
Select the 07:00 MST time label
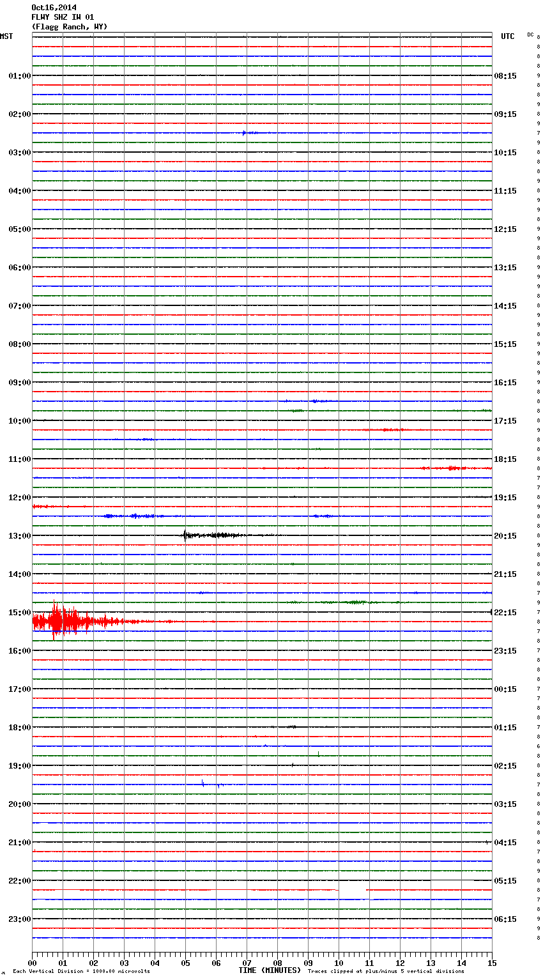pyautogui.click(x=20, y=306)
